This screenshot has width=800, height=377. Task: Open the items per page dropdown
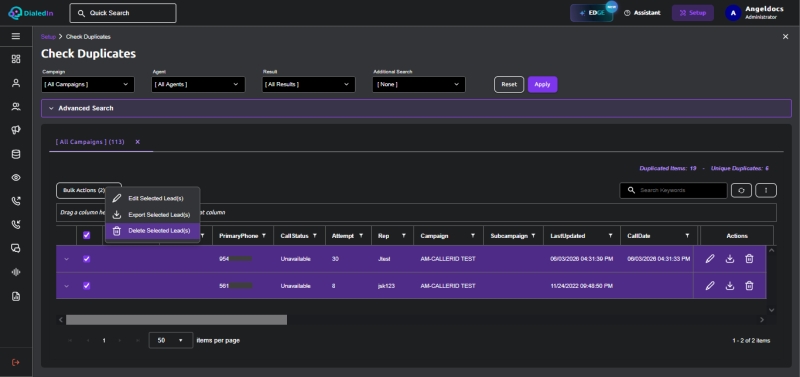pos(171,340)
